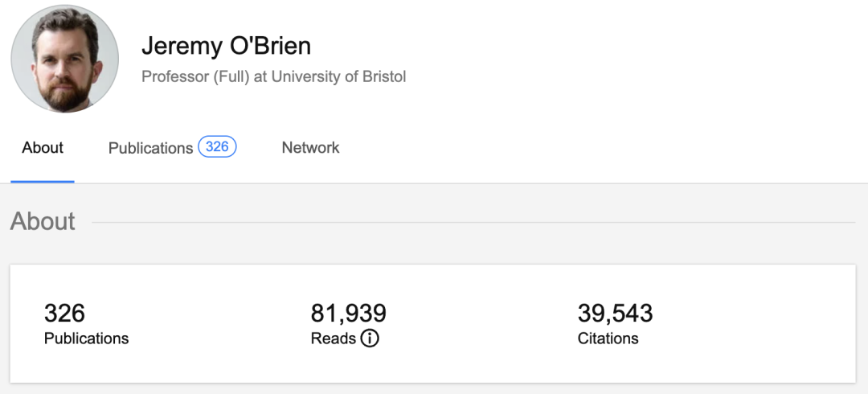Click the Professor (Full) title text

click(x=195, y=77)
